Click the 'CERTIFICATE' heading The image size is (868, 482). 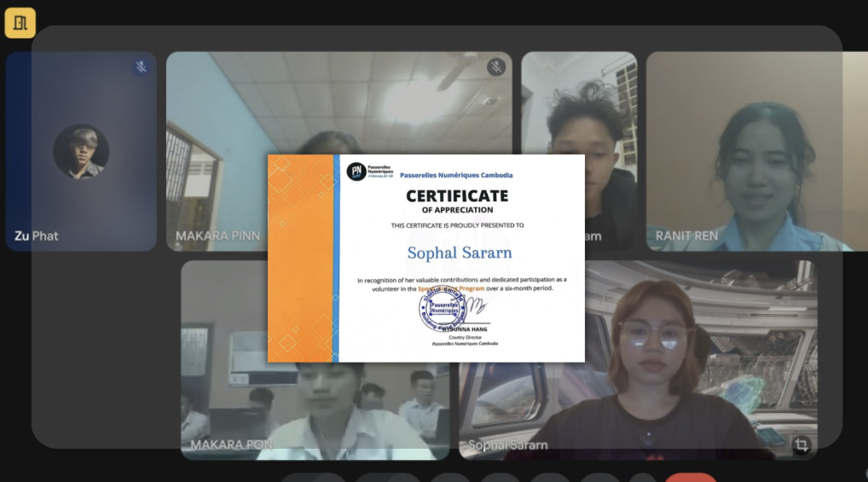click(x=457, y=196)
